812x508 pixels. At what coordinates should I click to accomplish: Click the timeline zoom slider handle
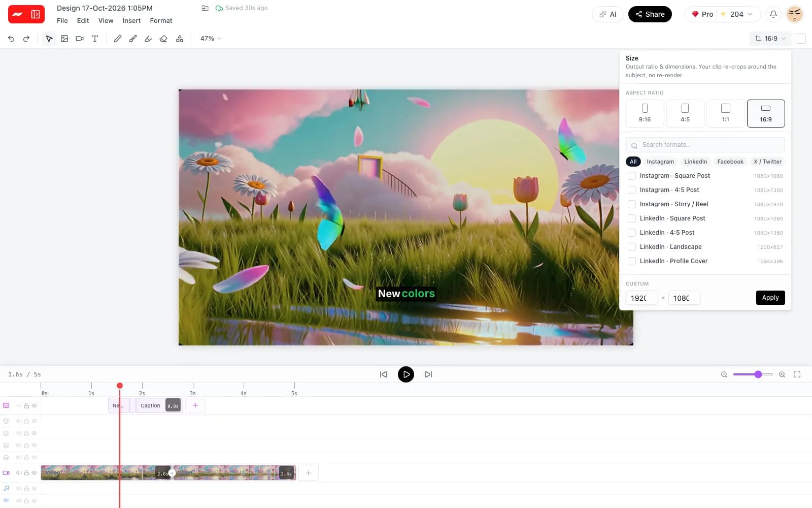click(x=758, y=374)
